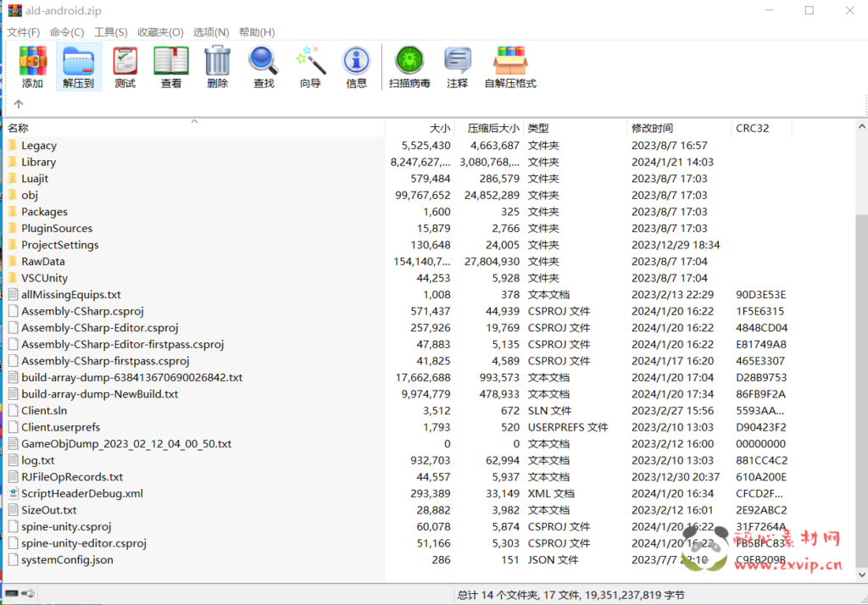Image resolution: width=868 pixels, height=605 pixels.
Task: Select the systemConfig.json file
Action: [x=67, y=560]
